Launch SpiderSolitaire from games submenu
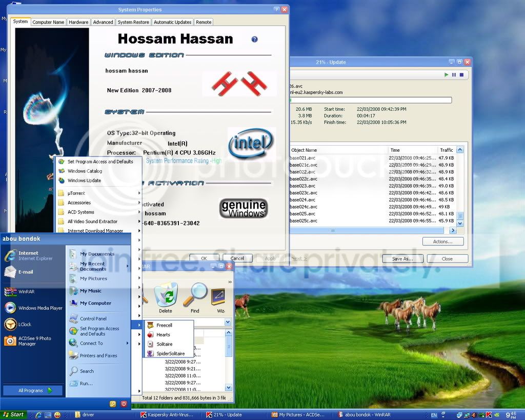The height and width of the screenshot is (420, 525). pyautogui.click(x=169, y=353)
